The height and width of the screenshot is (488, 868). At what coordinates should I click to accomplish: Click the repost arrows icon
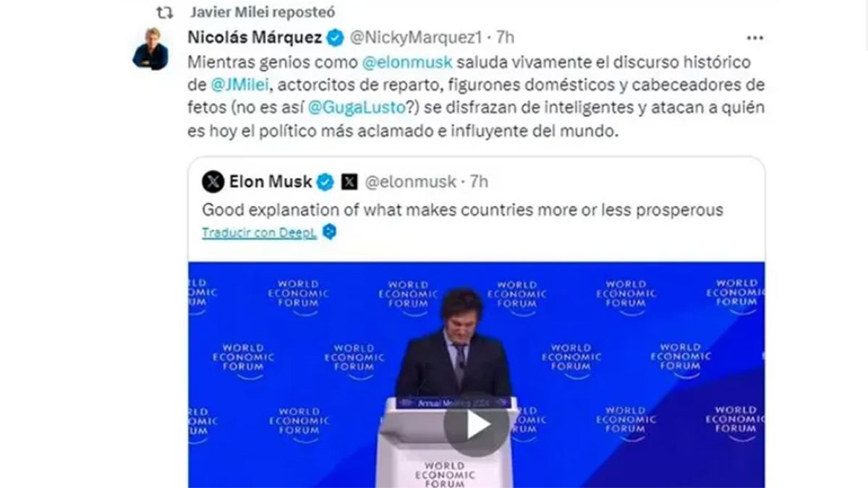(166, 12)
